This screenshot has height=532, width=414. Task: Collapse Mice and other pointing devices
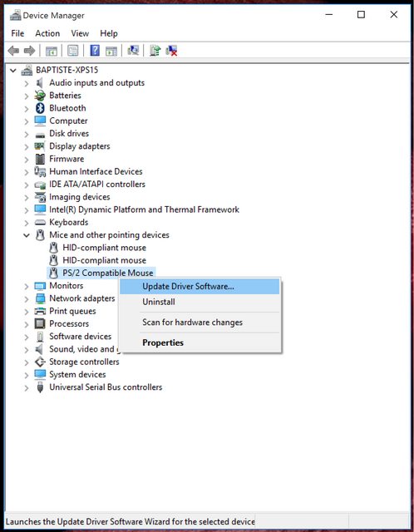coord(27,235)
